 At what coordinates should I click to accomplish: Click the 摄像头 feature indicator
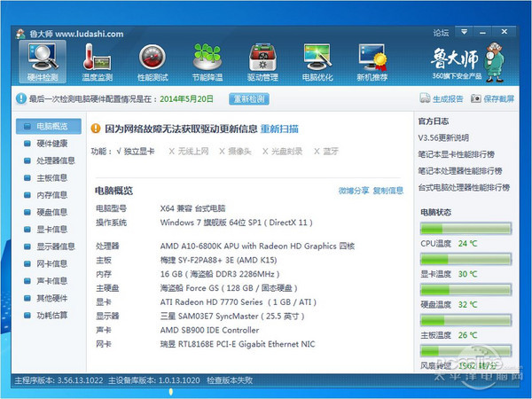[235, 152]
